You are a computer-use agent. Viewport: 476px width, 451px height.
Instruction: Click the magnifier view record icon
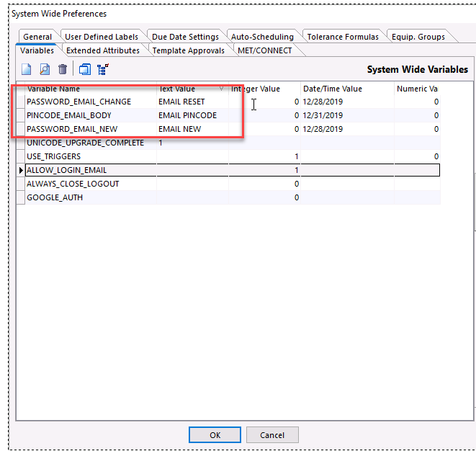click(45, 69)
